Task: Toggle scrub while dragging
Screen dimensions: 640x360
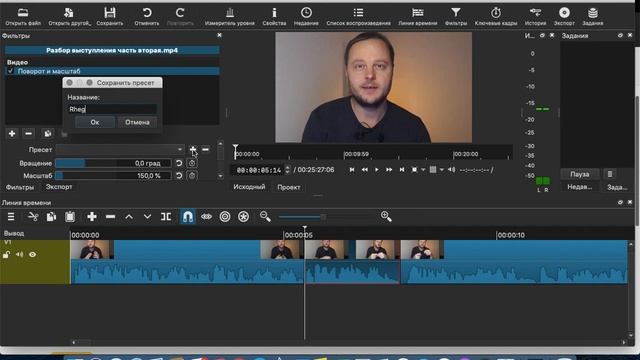Action: pos(207,217)
